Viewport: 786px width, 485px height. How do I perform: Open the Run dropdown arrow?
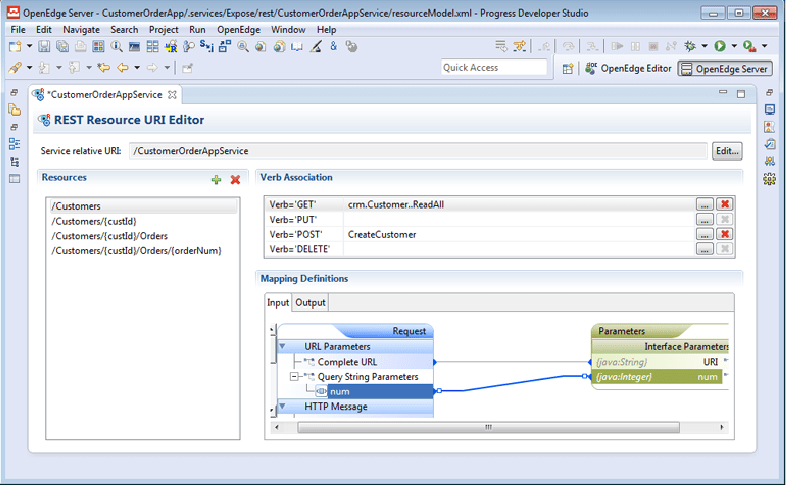tap(734, 46)
